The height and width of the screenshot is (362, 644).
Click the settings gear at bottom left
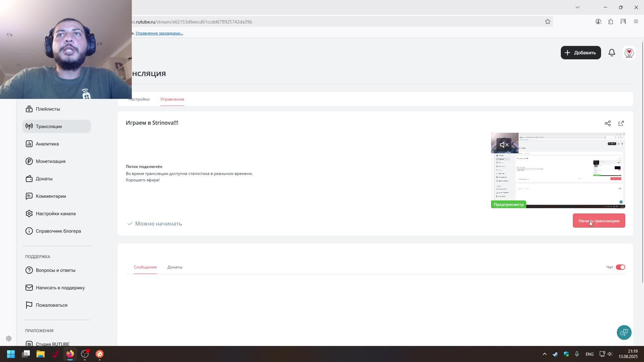point(9,339)
